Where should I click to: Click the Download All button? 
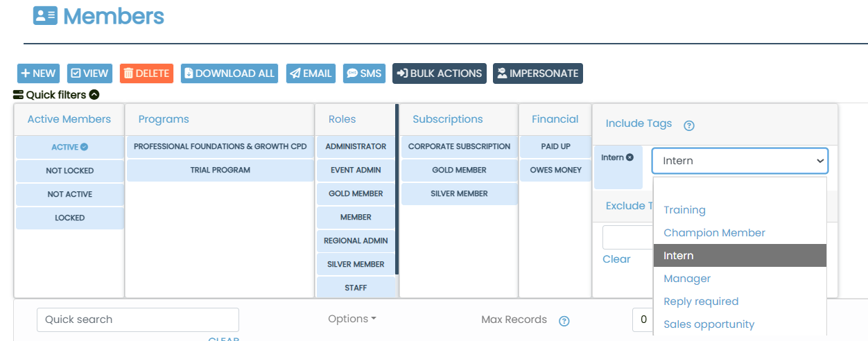229,73
